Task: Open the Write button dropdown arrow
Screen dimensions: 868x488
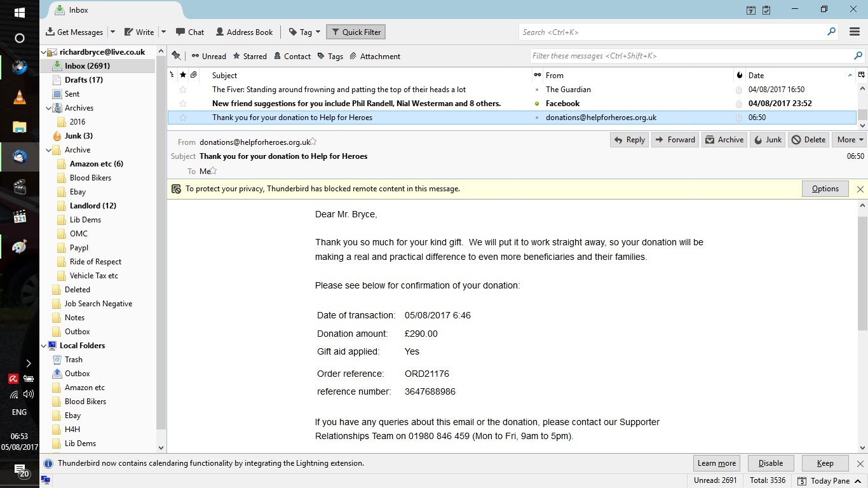Action: pyautogui.click(x=163, y=32)
